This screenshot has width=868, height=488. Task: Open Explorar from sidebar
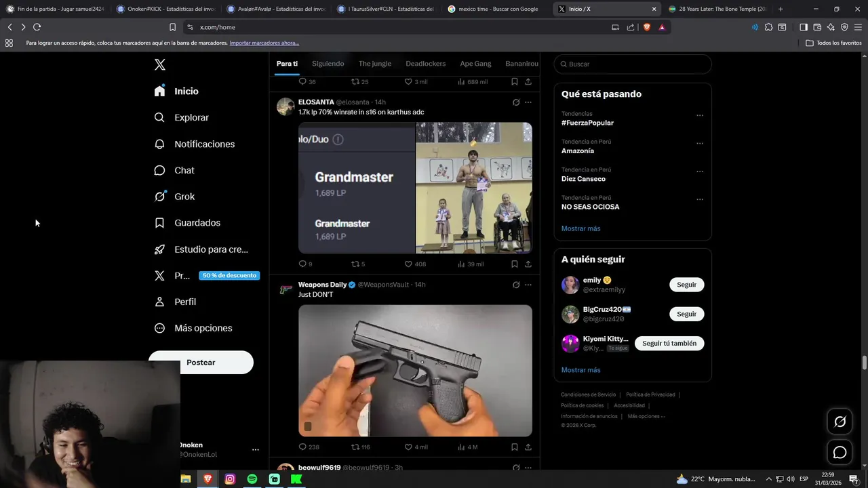[181, 117]
